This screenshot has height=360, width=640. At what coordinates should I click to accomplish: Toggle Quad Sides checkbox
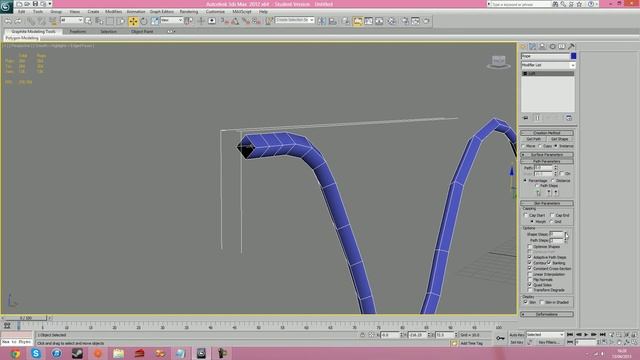click(530, 284)
